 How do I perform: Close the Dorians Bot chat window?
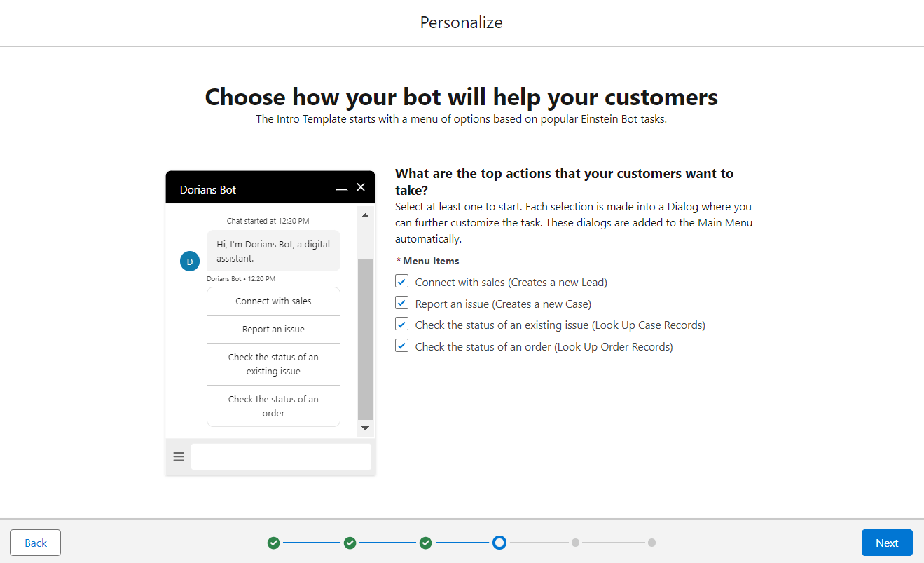[x=361, y=187]
